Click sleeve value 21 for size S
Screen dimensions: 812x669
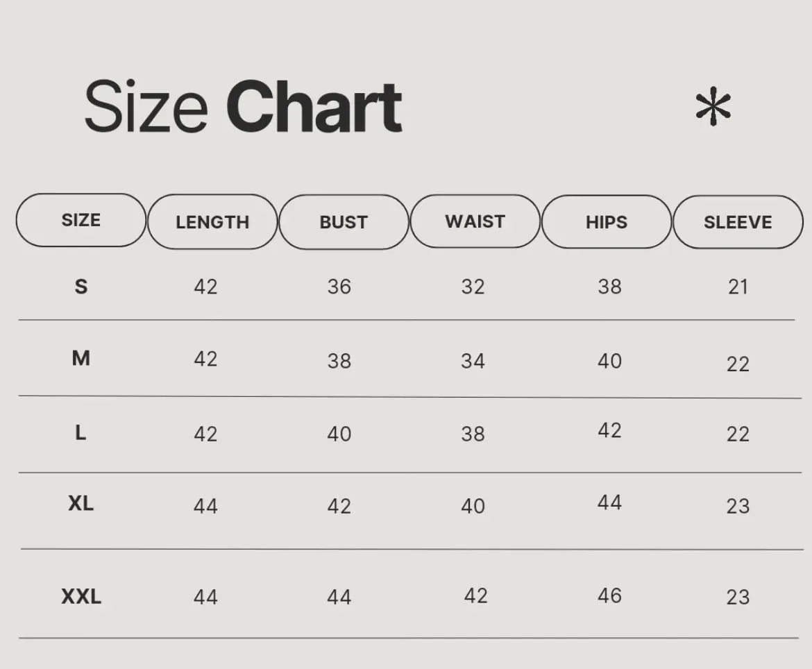[738, 287]
